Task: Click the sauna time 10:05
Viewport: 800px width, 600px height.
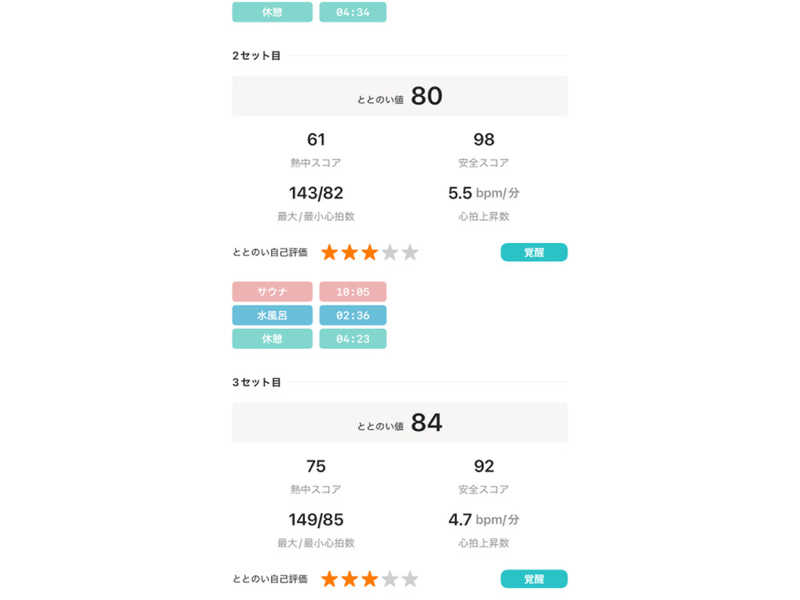Action: pyautogui.click(x=353, y=292)
